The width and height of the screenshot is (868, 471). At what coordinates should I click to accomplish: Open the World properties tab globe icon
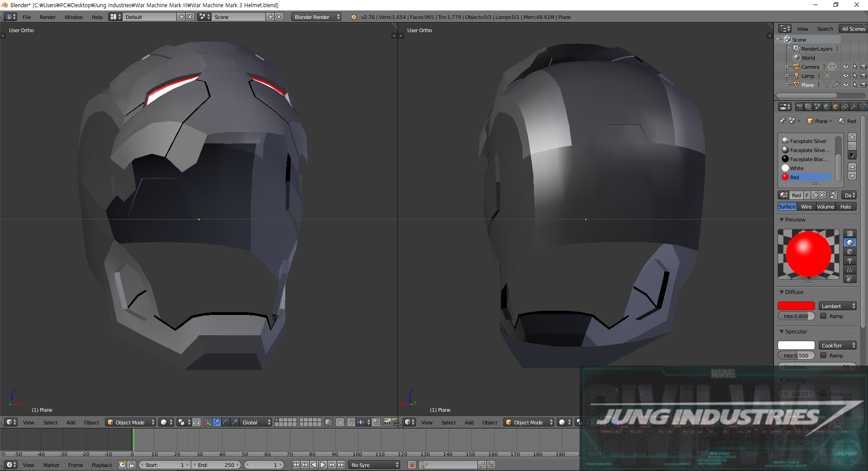(826, 107)
